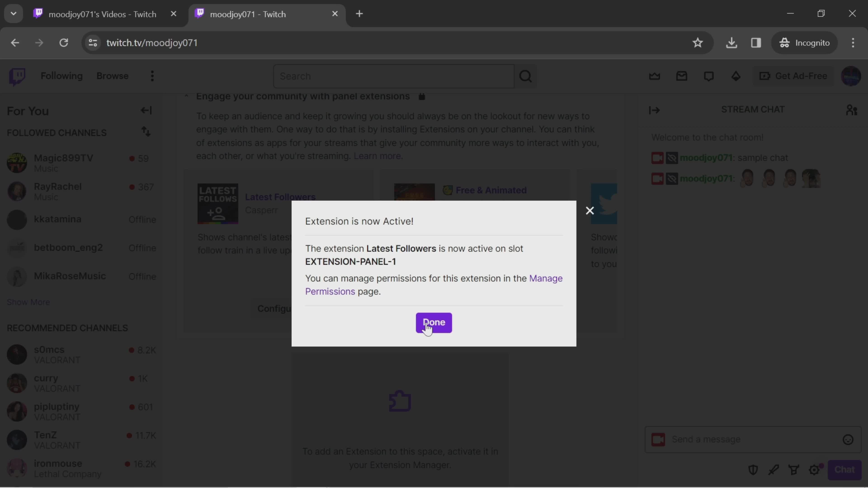Click the Following menu item

click(61, 76)
